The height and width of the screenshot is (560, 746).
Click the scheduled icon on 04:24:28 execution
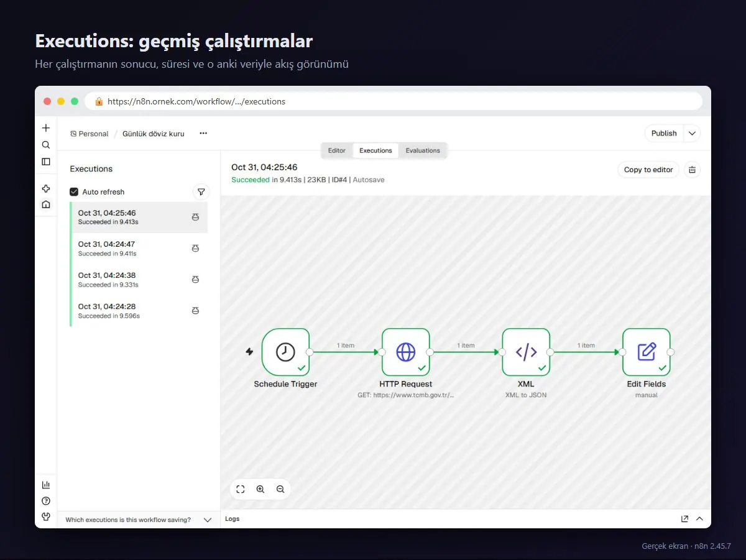click(195, 311)
